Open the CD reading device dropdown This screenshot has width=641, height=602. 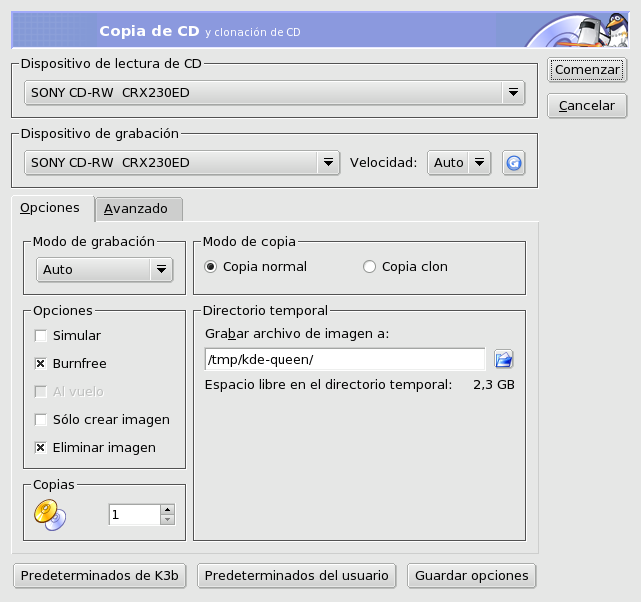point(274,93)
